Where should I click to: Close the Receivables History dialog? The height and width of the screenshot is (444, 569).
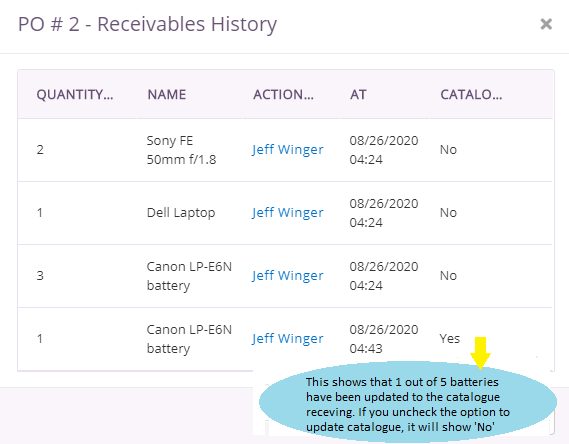(546, 24)
